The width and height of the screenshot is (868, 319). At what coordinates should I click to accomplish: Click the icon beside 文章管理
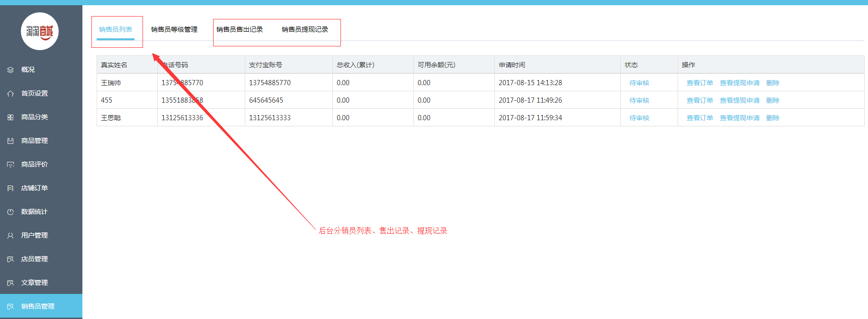pyautogui.click(x=10, y=283)
